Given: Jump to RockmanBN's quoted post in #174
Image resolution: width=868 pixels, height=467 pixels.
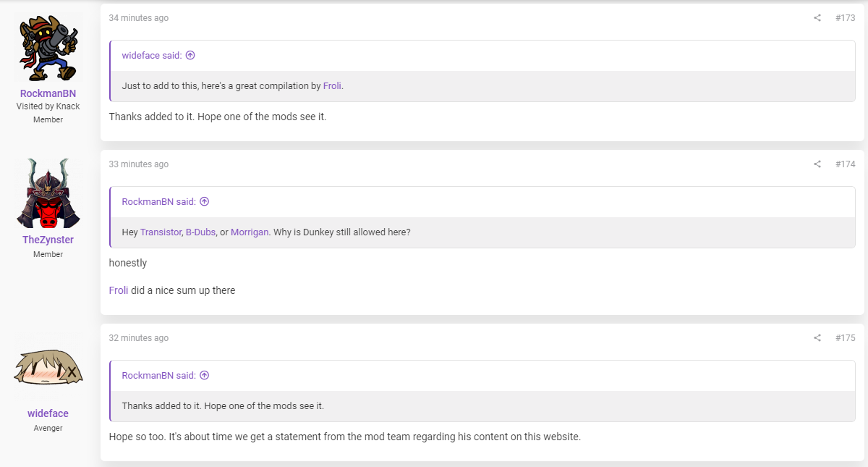Looking at the screenshot, I should coord(204,201).
